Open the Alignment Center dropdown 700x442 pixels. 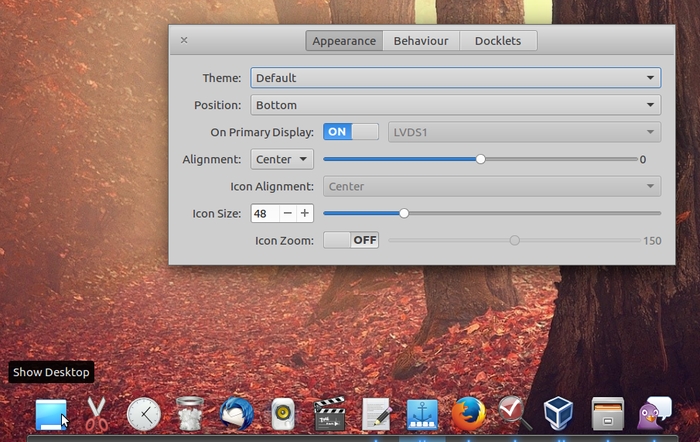coord(282,159)
